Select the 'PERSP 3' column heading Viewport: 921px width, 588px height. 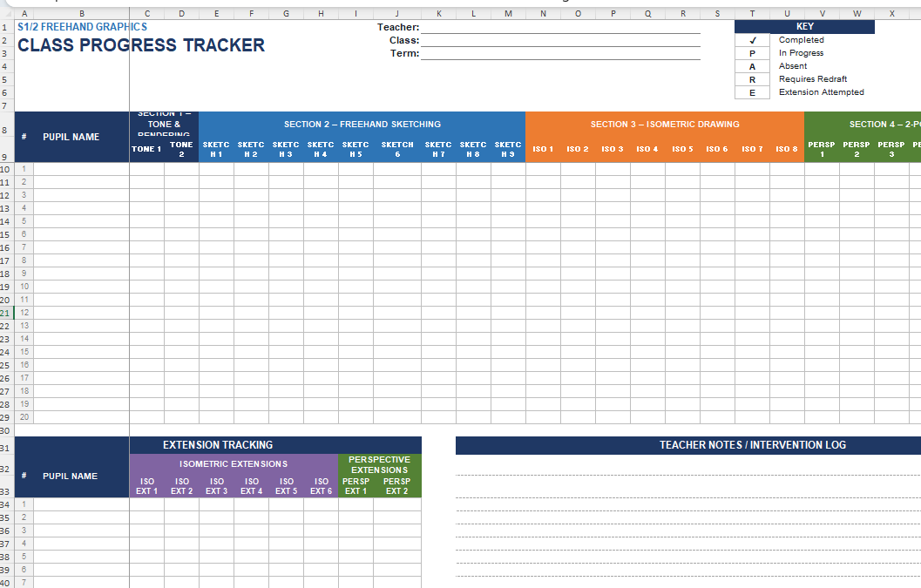point(891,149)
